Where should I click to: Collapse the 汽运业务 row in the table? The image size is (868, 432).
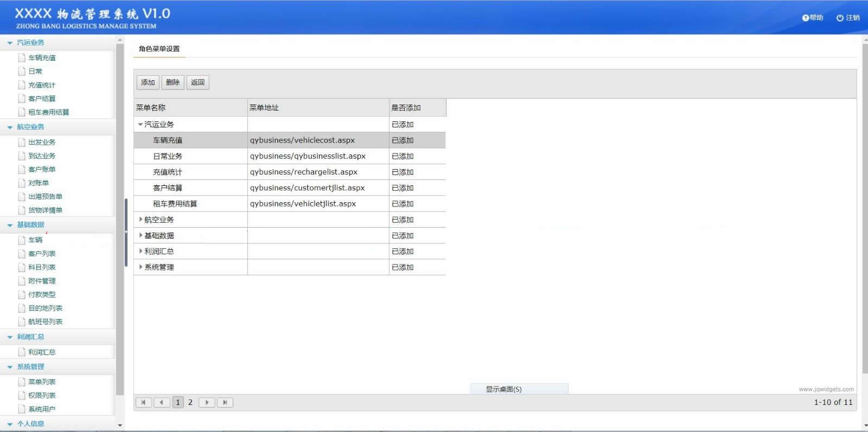click(x=140, y=125)
